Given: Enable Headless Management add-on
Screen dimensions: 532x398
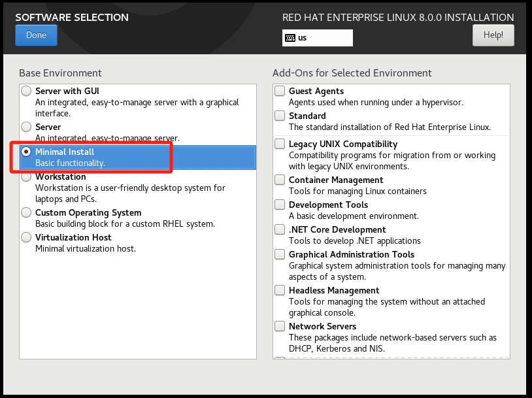Looking at the screenshot, I should point(280,290).
